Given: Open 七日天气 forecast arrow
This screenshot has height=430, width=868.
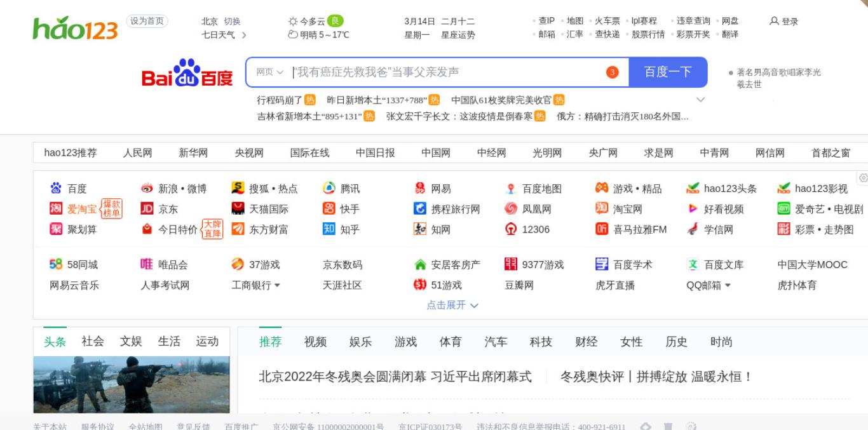Looking at the screenshot, I should point(243,35).
